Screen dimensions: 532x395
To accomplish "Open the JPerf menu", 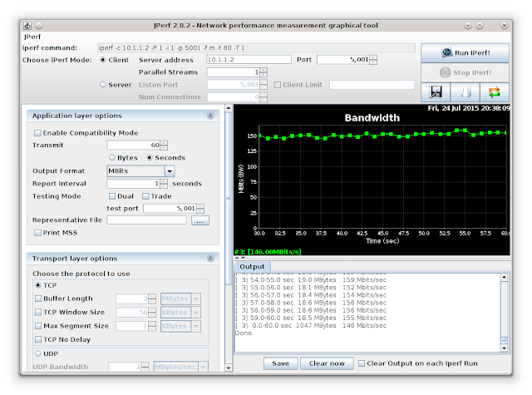I will pos(32,37).
